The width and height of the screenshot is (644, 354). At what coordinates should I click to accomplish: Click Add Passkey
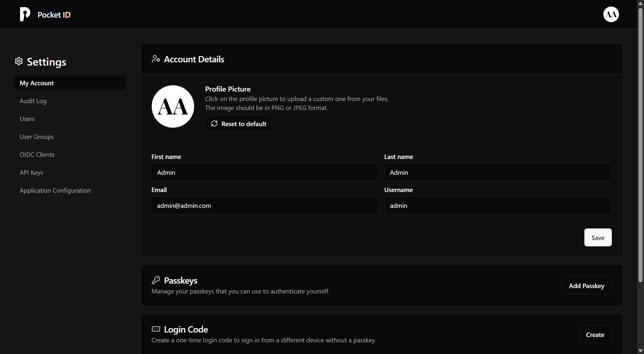point(586,285)
